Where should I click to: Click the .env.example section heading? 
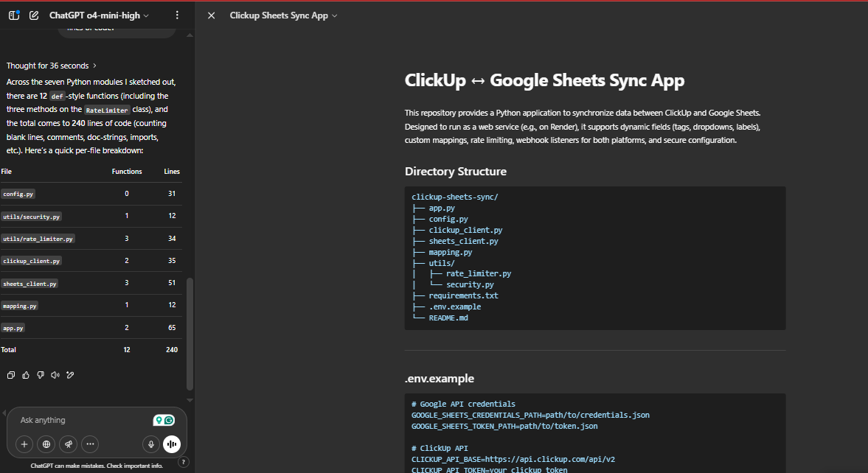point(439,379)
